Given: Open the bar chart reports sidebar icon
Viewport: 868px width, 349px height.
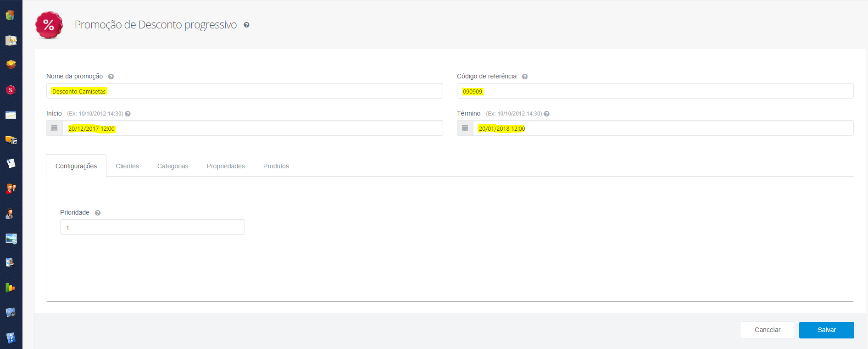Looking at the screenshot, I should pyautogui.click(x=10, y=288).
